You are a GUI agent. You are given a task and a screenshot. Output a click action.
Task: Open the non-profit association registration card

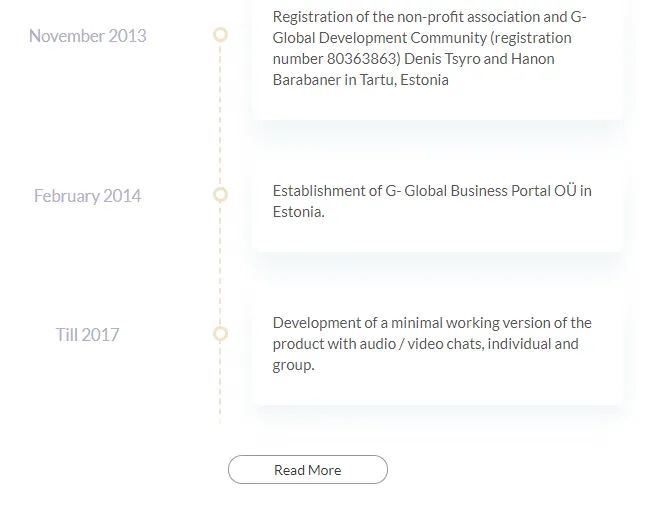tap(438, 58)
